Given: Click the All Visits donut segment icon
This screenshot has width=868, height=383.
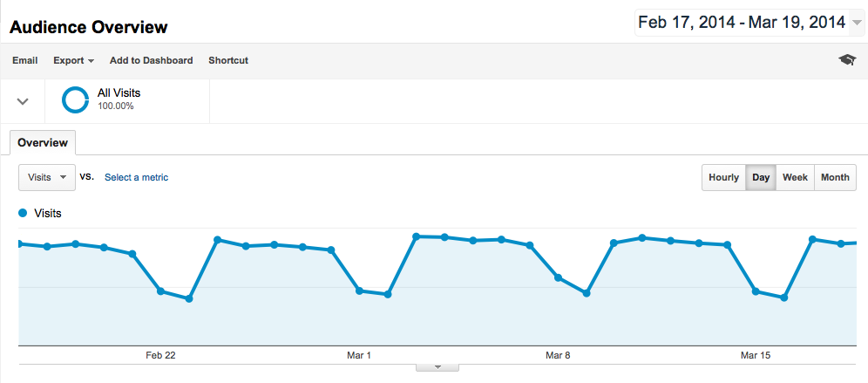Looking at the screenshot, I should click(75, 99).
